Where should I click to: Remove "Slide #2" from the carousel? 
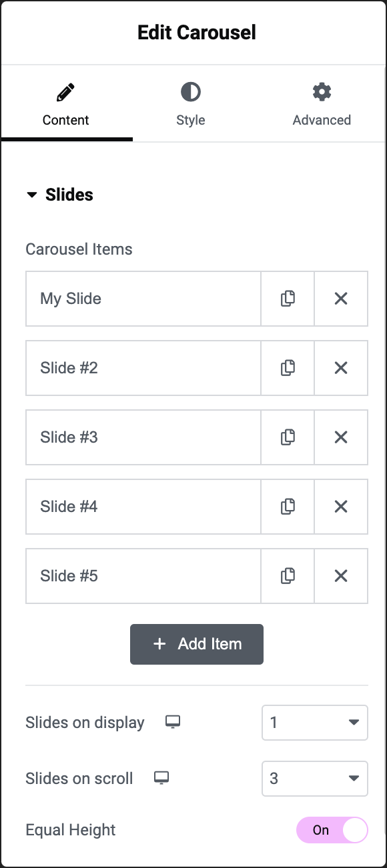click(341, 368)
